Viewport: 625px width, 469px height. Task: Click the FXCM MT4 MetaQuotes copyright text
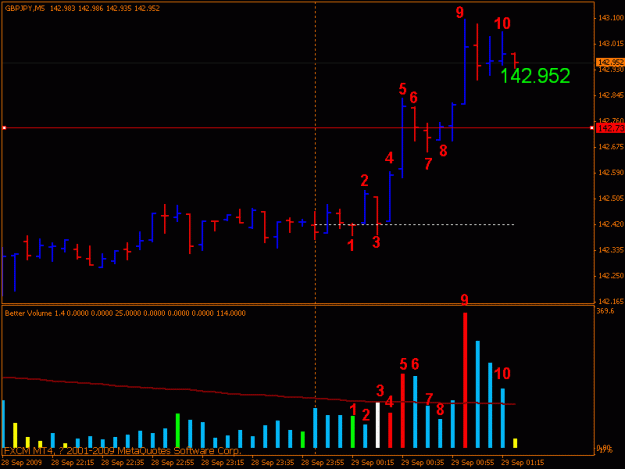(122, 451)
